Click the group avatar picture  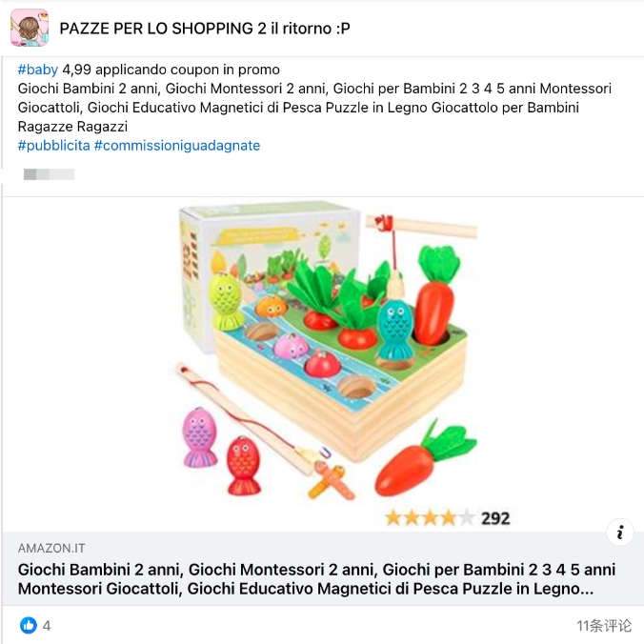[30, 28]
